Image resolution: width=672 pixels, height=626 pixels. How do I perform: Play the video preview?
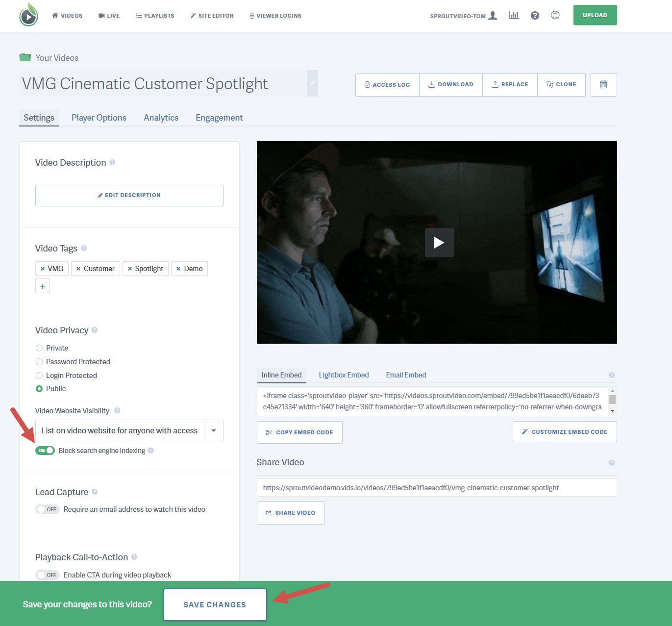pos(439,243)
